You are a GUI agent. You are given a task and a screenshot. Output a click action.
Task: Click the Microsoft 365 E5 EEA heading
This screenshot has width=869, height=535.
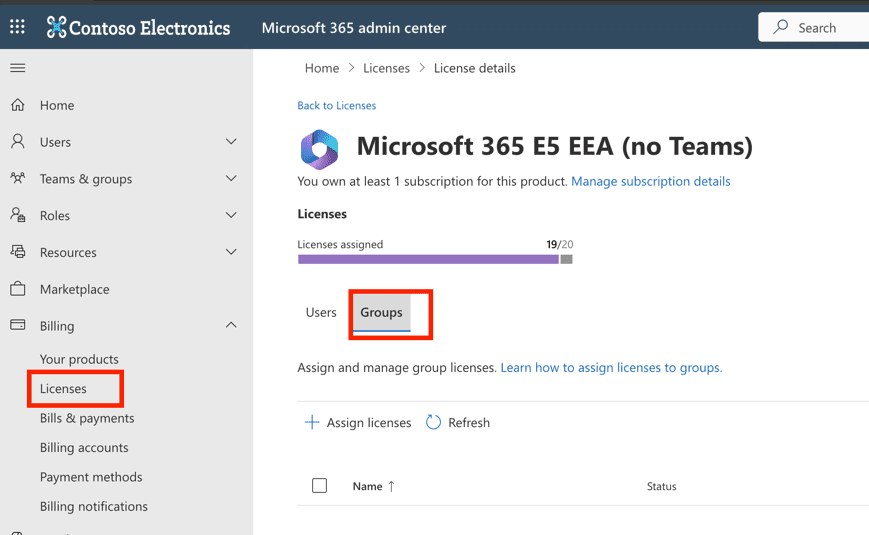pyautogui.click(x=555, y=146)
